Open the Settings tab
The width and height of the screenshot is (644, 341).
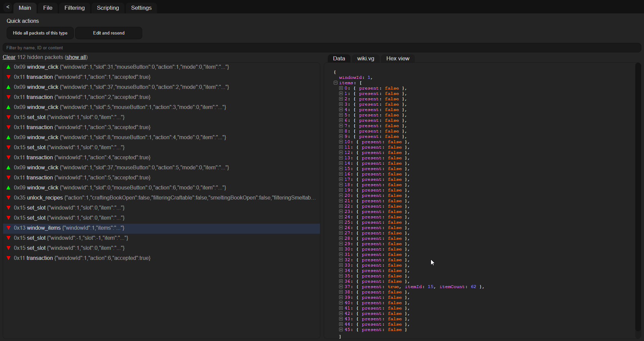point(141,8)
